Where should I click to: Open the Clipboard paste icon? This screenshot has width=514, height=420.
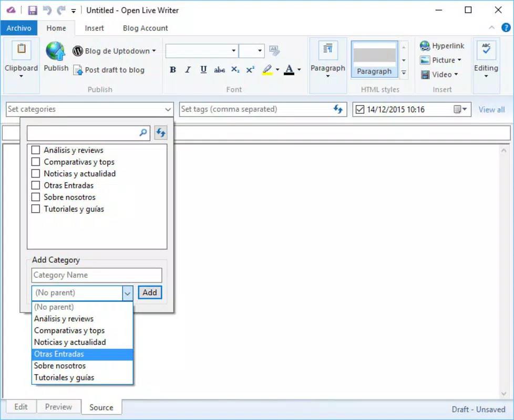tap(22, 50)
